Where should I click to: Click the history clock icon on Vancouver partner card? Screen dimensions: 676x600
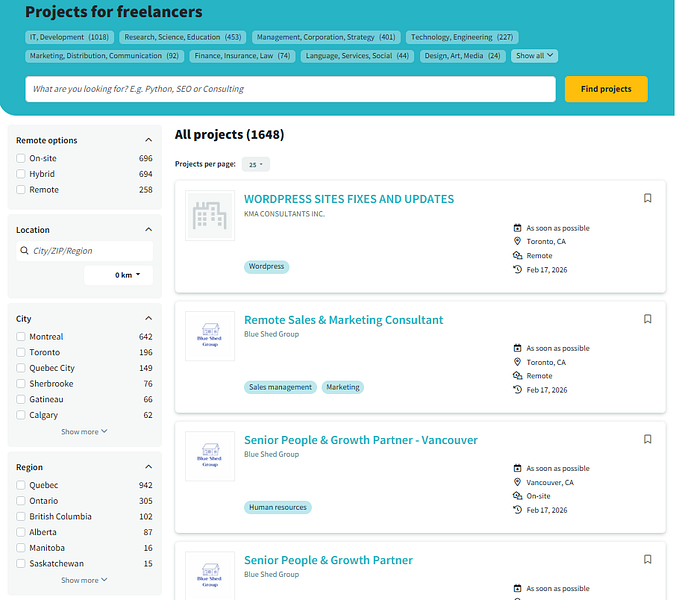pos(517,509)
